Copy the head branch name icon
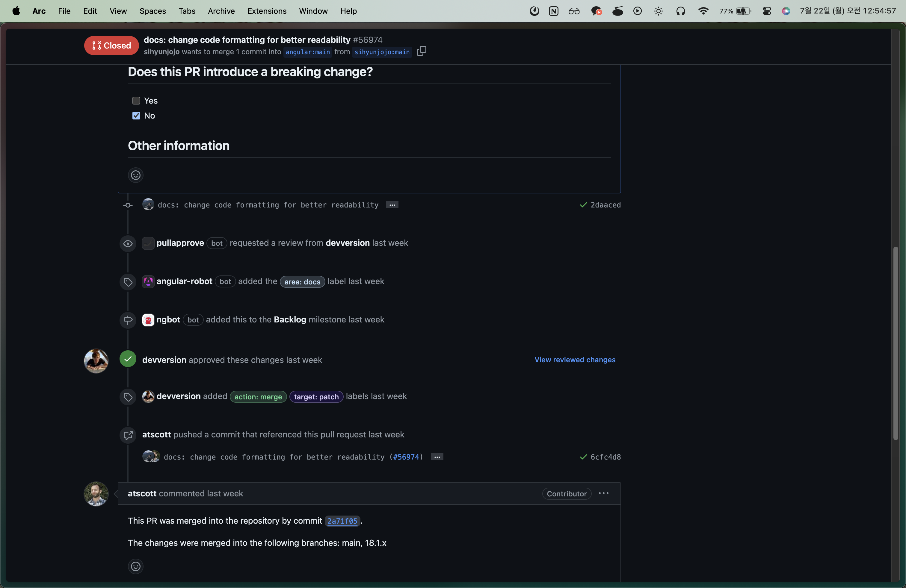 click(421, 51)
